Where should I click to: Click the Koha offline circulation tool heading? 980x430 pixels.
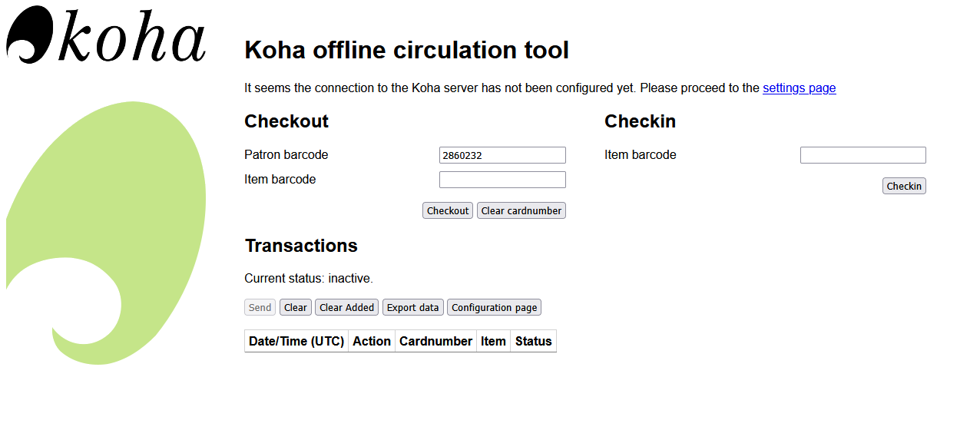pos(406,50)
